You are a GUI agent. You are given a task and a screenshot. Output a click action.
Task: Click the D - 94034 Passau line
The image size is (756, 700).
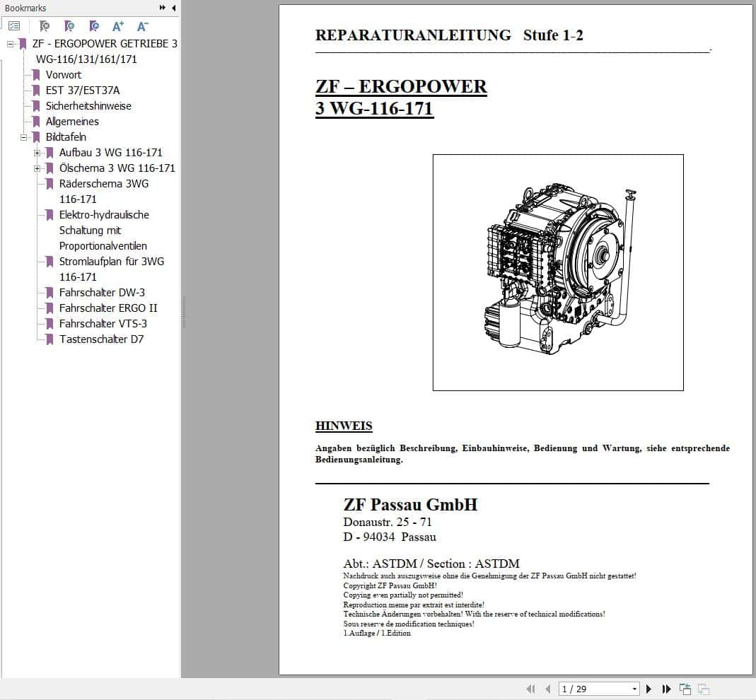click(x=390, y=537)
